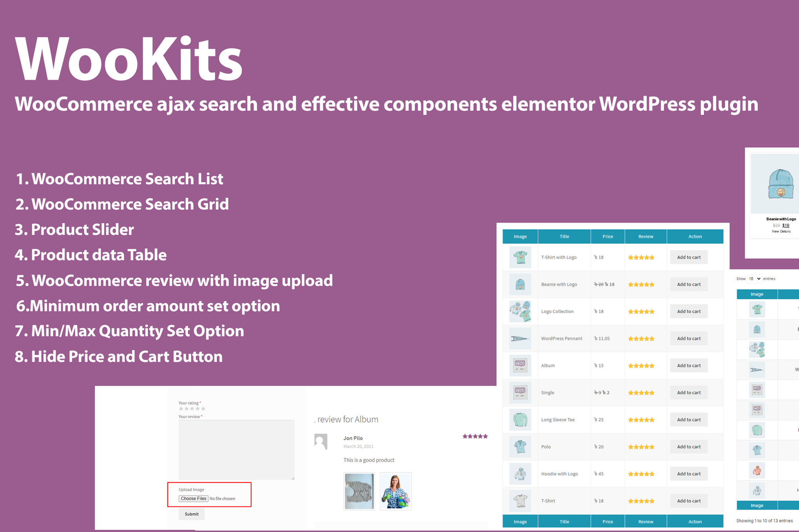The height and width of the screenshot is (532, 799).
Task: Click the T-Shirt with Logo title text
Action: pos(559,257)
